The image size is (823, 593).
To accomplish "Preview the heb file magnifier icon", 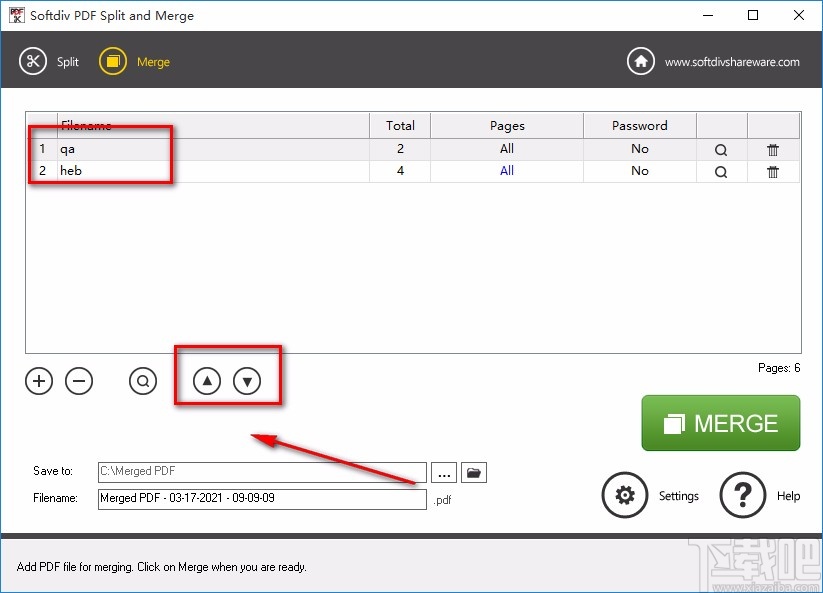I will click(x=721, y=172).
